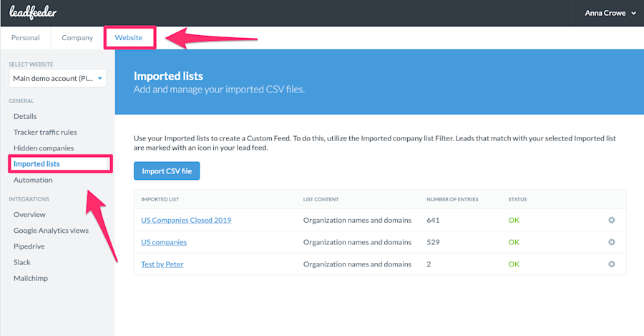
Task: Open the US Companies Closed 2019 link
Action: point(186,220)
